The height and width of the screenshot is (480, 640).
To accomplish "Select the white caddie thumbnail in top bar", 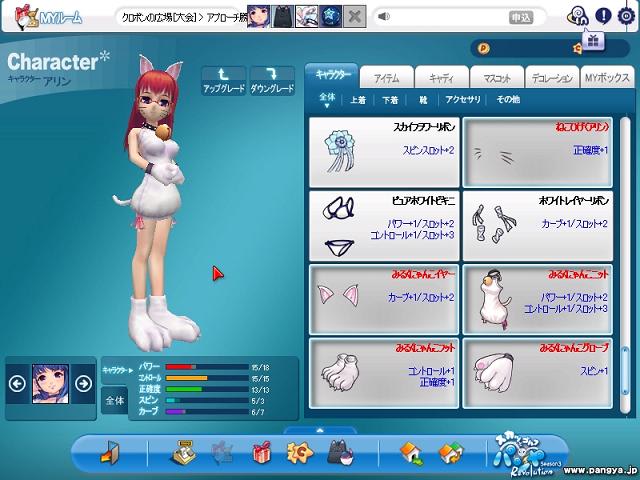I will point(307,16).
